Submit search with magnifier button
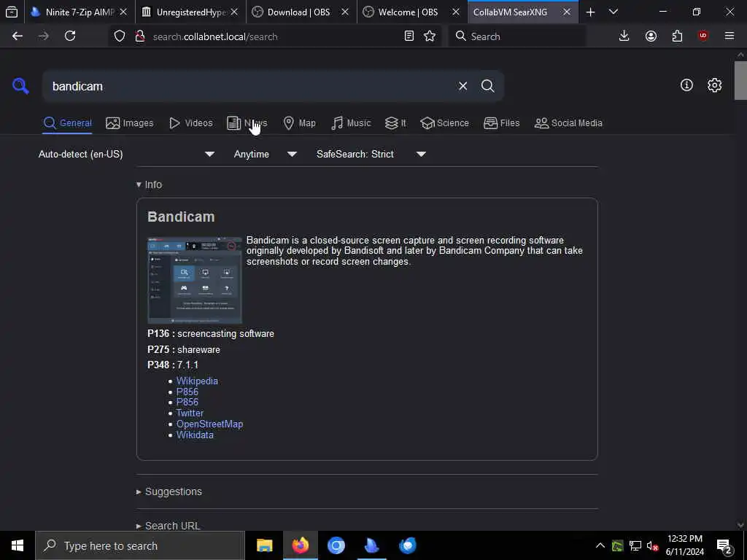747x560 pixels. coord(487,86)
